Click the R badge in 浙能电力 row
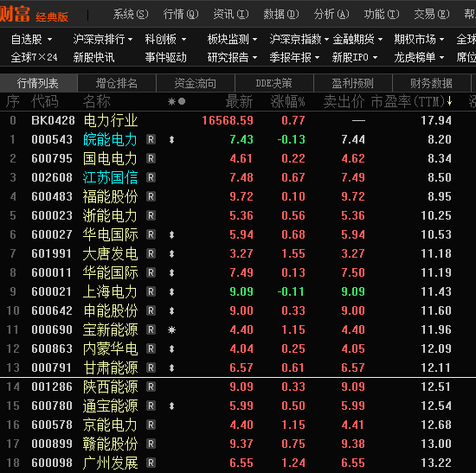 pos(151,215)
